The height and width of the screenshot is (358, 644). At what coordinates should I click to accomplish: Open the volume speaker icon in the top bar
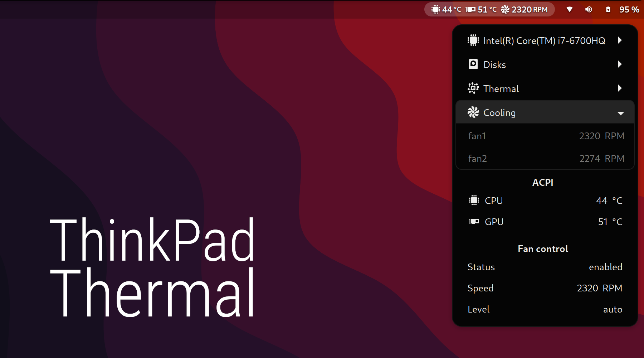point(589,9)
